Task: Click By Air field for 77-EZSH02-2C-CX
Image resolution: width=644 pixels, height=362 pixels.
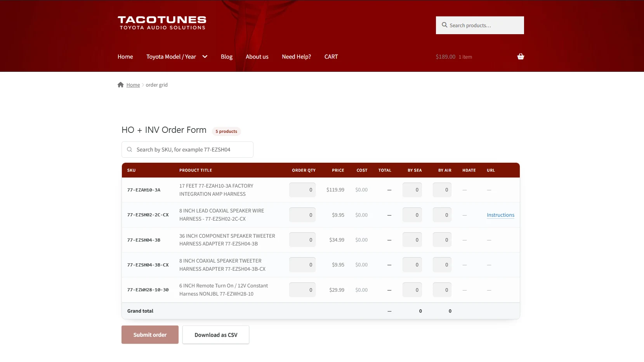Action: [x=442, y=215]
